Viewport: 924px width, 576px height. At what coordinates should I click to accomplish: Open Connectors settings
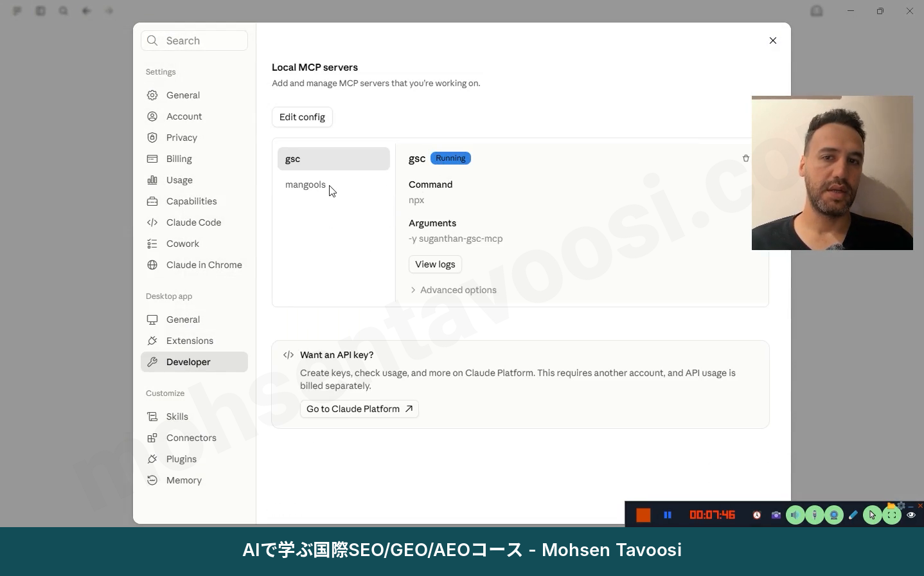[x=194, y=438]
